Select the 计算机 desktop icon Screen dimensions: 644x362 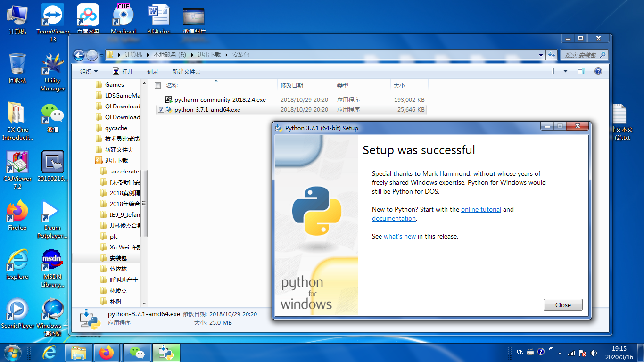(x=17, y=19)
